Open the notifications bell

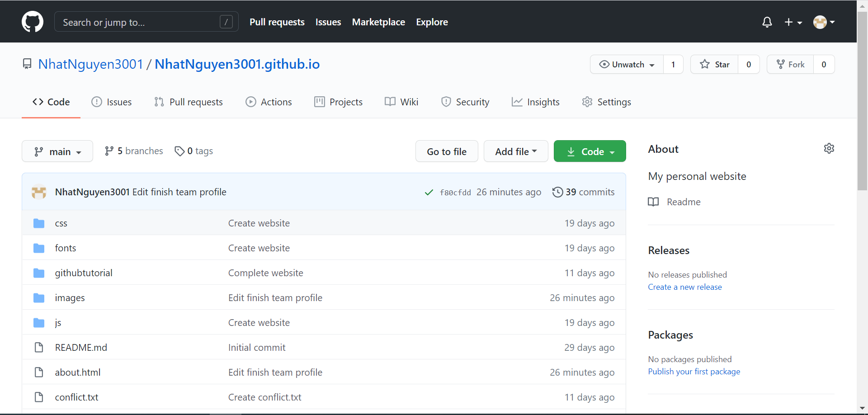click(x=767, y=22)
